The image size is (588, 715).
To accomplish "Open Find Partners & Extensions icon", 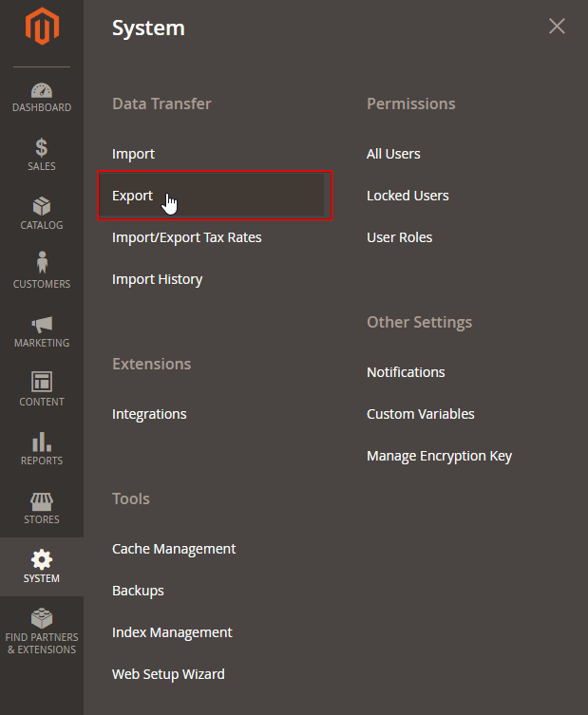I will coord(42,619).
